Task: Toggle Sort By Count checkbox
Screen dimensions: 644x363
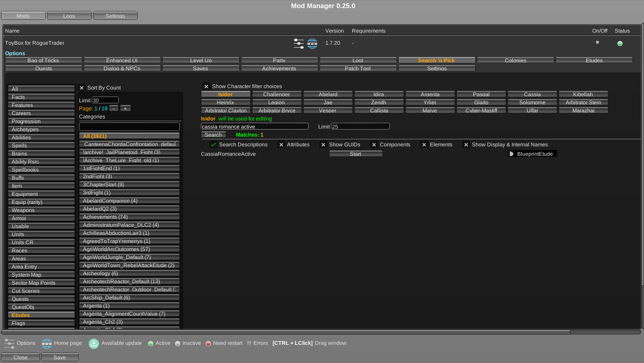Action: 82,88
